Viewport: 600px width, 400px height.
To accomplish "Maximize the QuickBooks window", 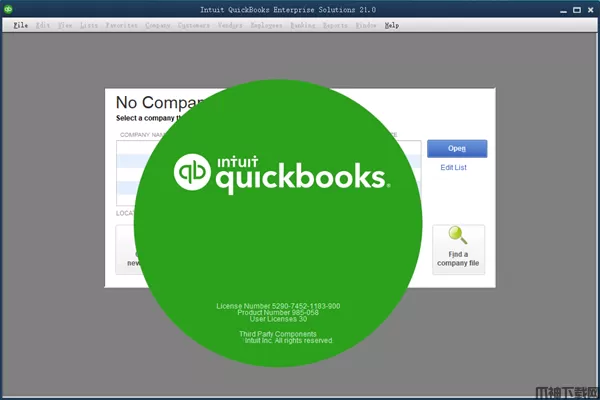I will click(x=577, y=10).
